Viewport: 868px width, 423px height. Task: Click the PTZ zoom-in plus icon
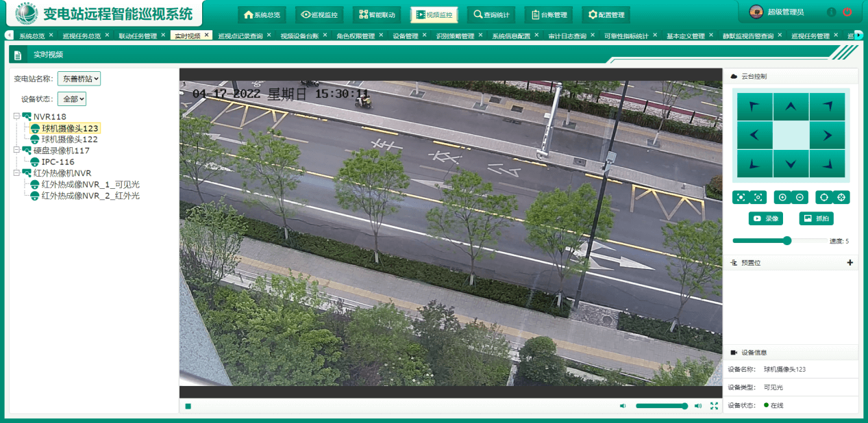(782, 197)
